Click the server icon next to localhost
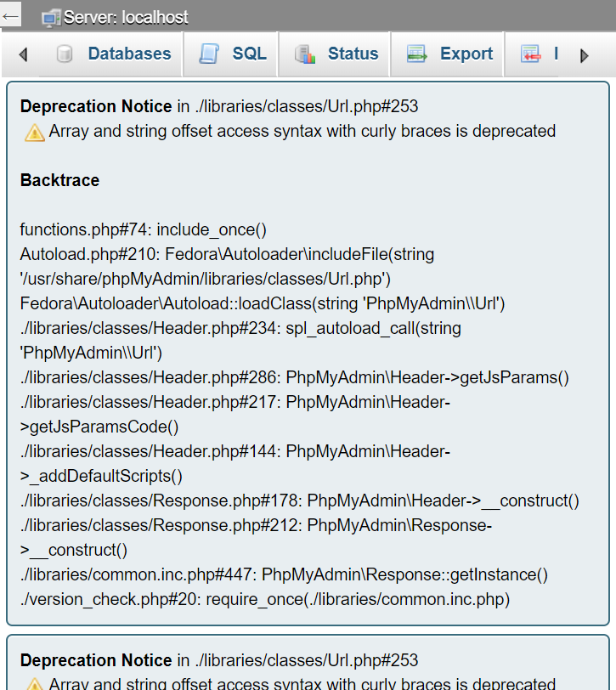 coord(49,16)
